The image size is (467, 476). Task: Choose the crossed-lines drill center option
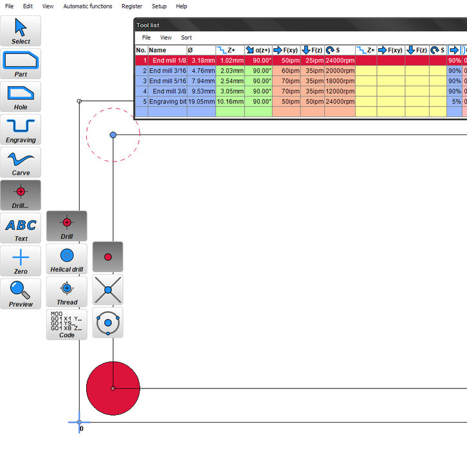click(x=108, y=289)
